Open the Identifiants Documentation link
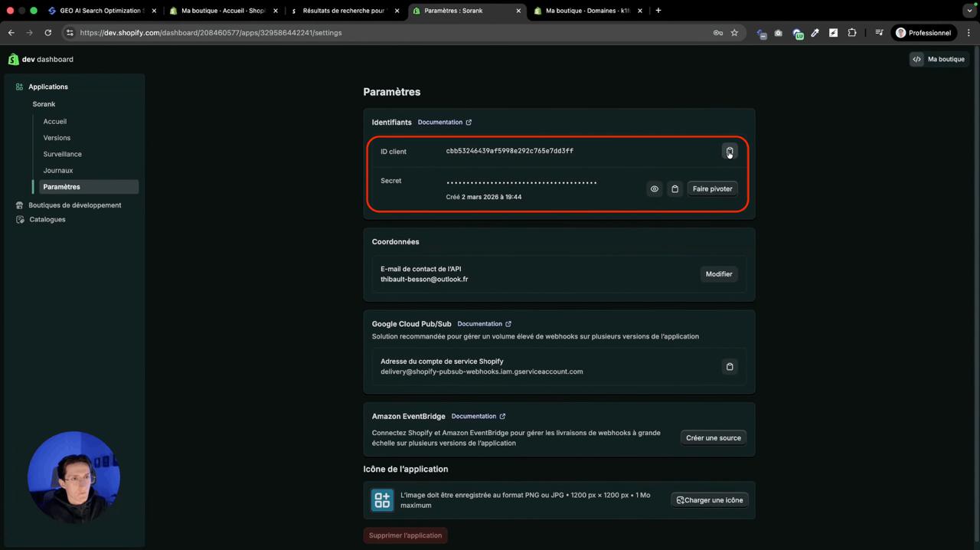Viewport: 980px width, 550px height. pyautogui.click(x=445, y=123)
